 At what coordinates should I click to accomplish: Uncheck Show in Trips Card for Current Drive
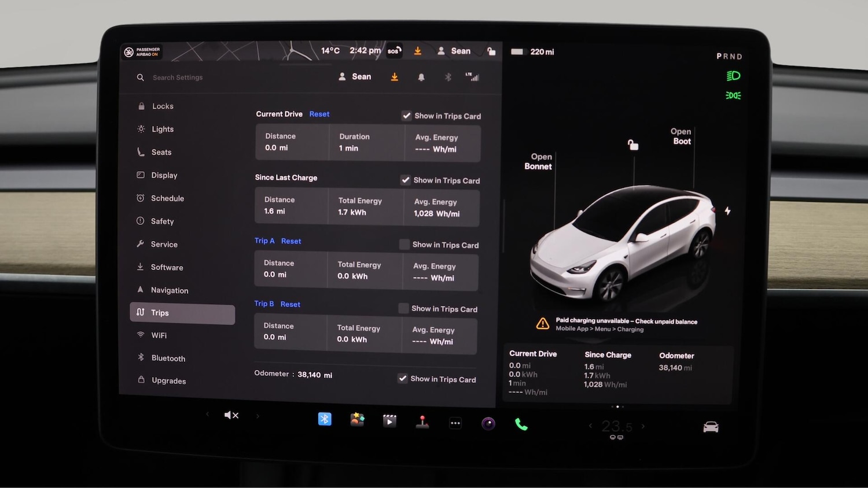[407, 116]
